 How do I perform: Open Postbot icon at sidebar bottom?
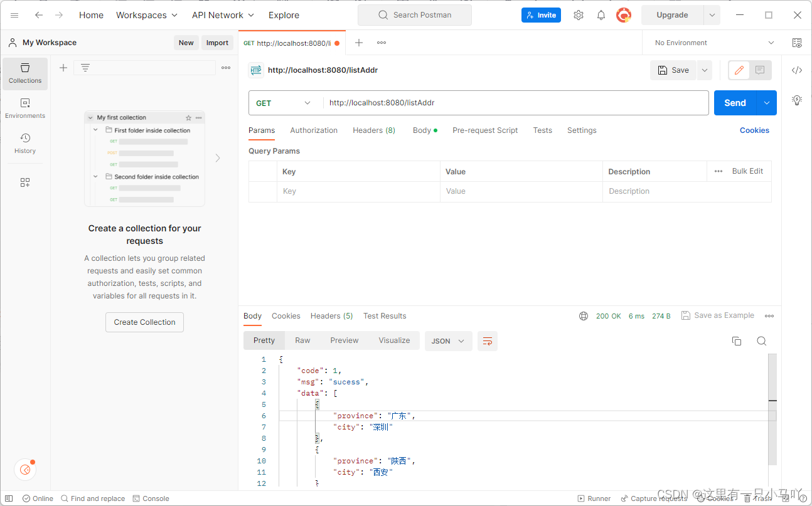coord(24,469)
